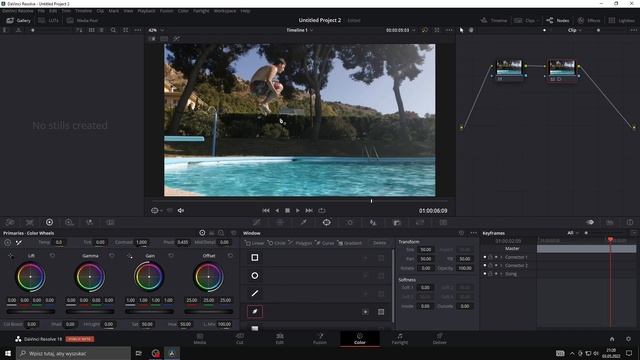This screenshot has height=360, width=640.
Task: Open the Gallery panel
Action: pos(18,20)
